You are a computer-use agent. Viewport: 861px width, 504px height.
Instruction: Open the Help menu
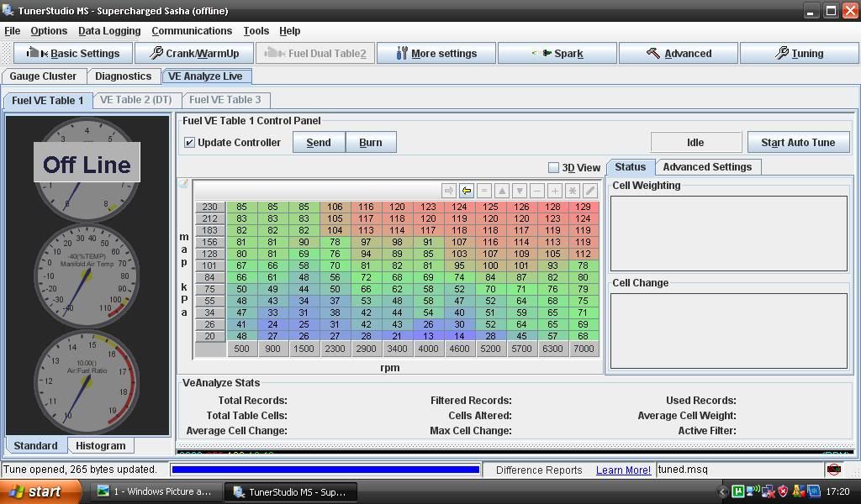pyautogui.click(x=289, y=31)
